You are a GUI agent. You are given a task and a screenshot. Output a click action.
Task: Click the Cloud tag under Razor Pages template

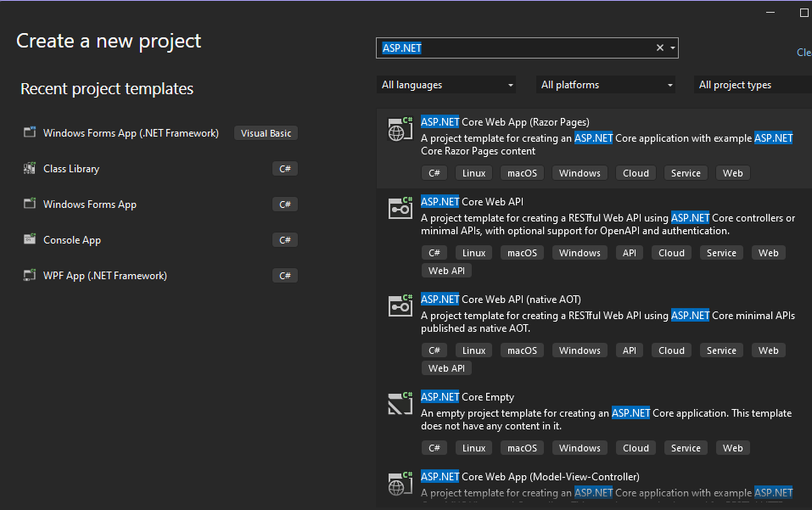point(636,173)
